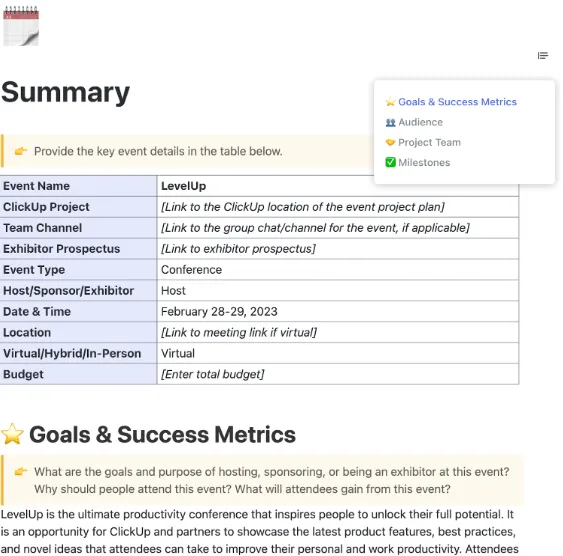
Task: Toggle the table of contents outline icon
Action: pyautogui.click(x=543, y=56)
